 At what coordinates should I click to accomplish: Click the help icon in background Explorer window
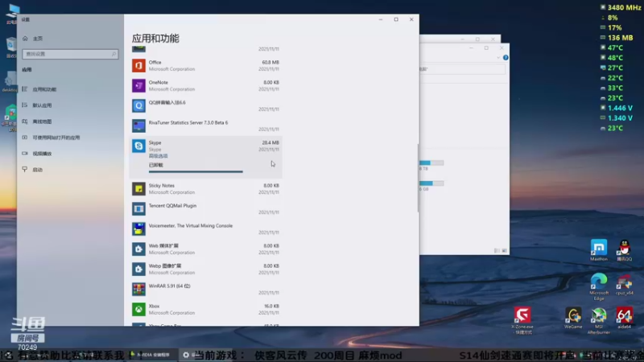coord(506,57)
